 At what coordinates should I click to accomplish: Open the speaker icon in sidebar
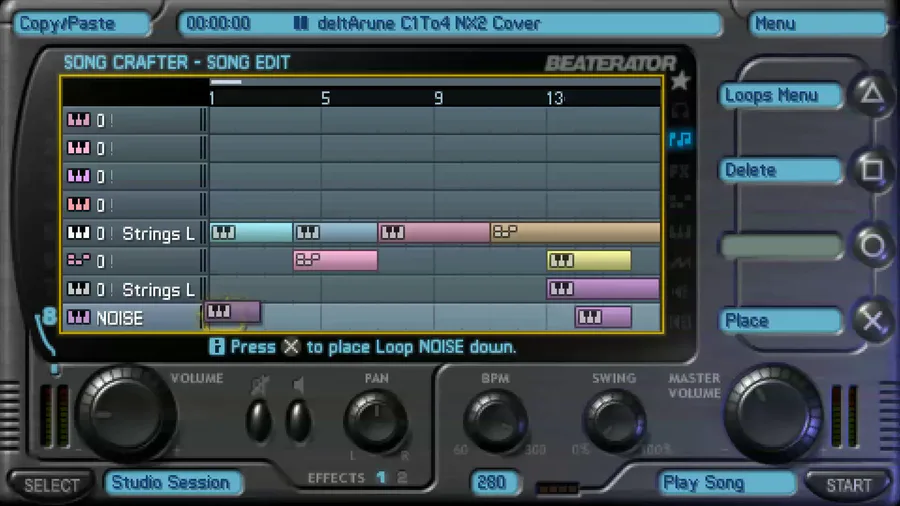(x=680, y=292)
